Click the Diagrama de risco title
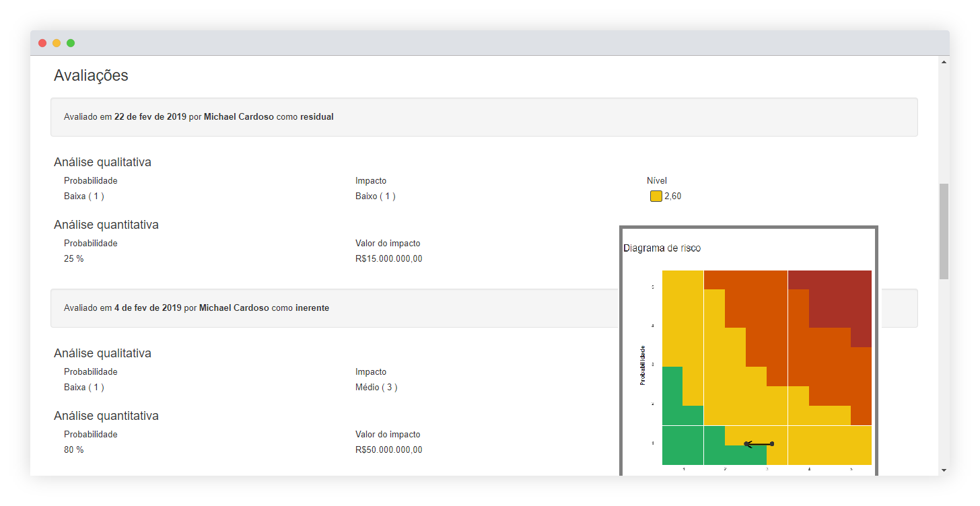 coord(662,248)
